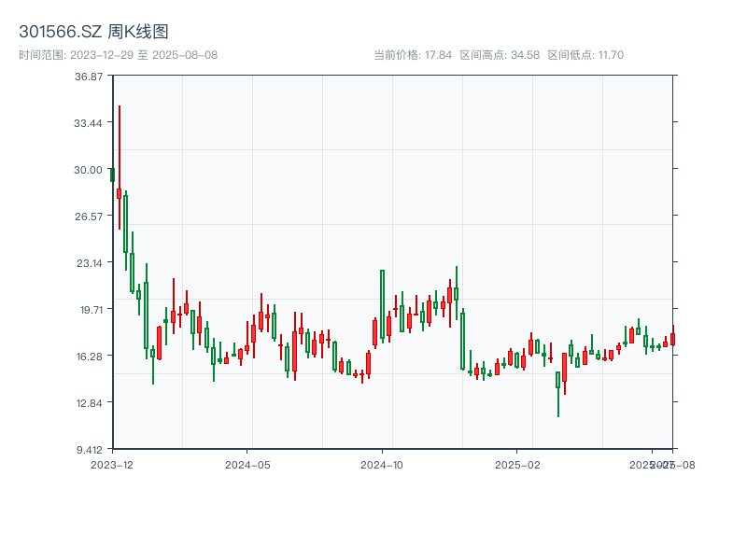
Task: Click the 33.44 y-axis label
Action: pyautogui.click(x=88, y=123)
